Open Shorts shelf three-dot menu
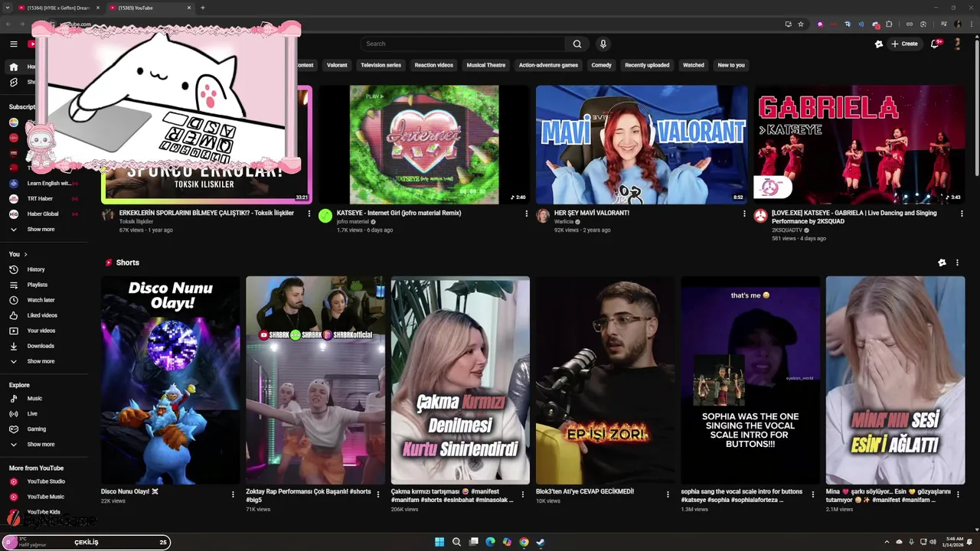Image resolution: width=980 pixels, height=551 pixels. coord(957,262)
